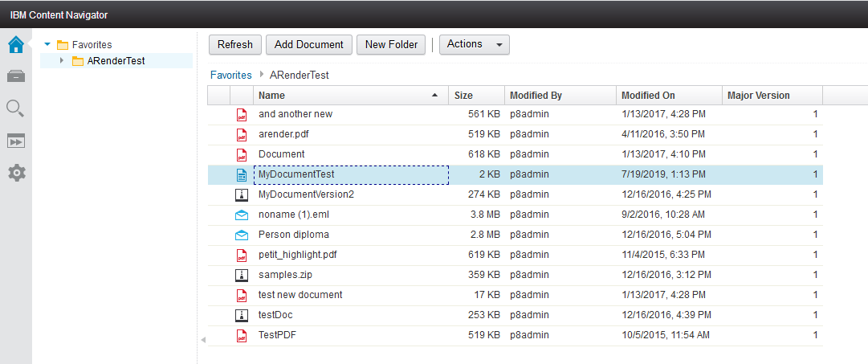Viewport: 868px width, 364px height.
Task: Click the email icon of noname (1).eml
Action: [242, 215]
